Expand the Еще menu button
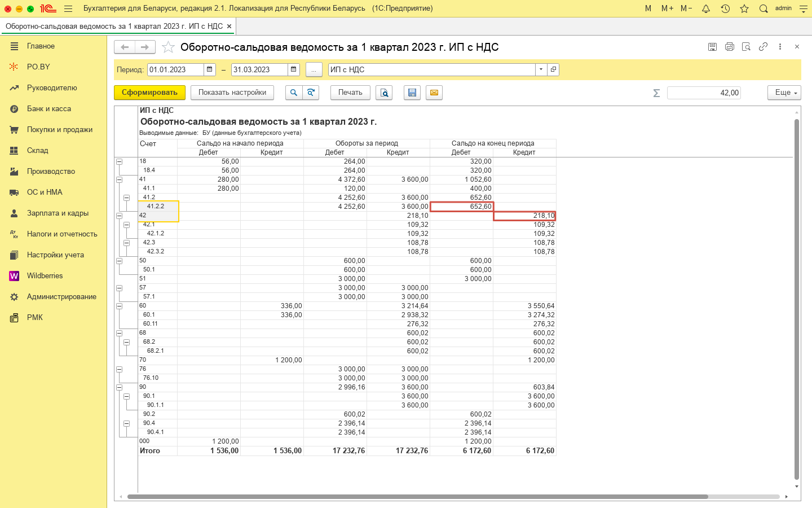This screenshot has height=508, width=812. point(784,93)
